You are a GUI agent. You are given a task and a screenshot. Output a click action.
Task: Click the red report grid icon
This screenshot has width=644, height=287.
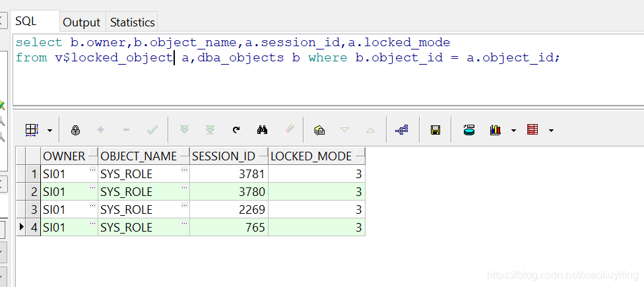tap(532, 130)
